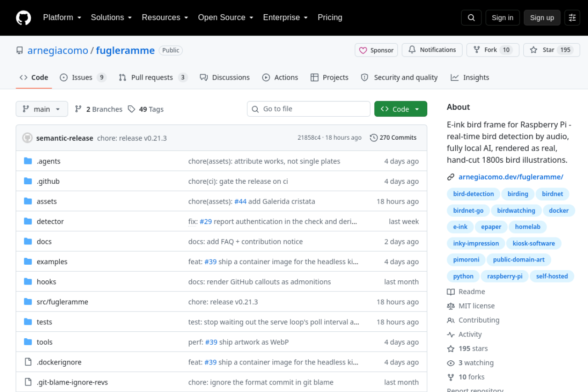Image resolution: width=588 pixels, height=392 pixels.
Task: Focus the Go to file search field
Action: 309,109
